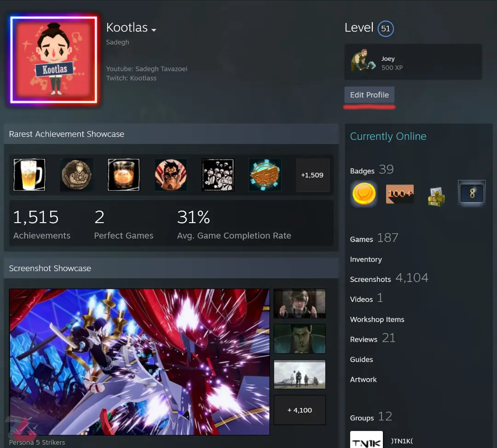Click the crowd of figures achievement icon
Screen dimensions: 497x448
pyautogui.click(x=218, y=175)
